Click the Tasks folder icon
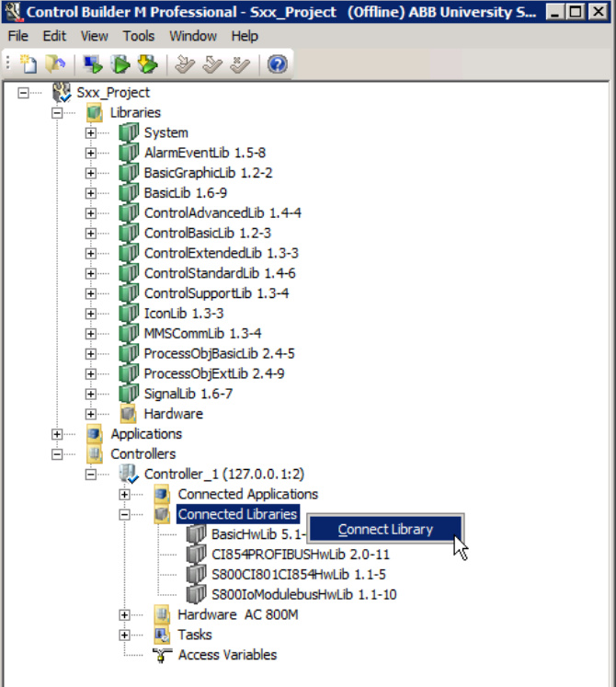This screenshot has width=616, height=687. click(162, 635)
